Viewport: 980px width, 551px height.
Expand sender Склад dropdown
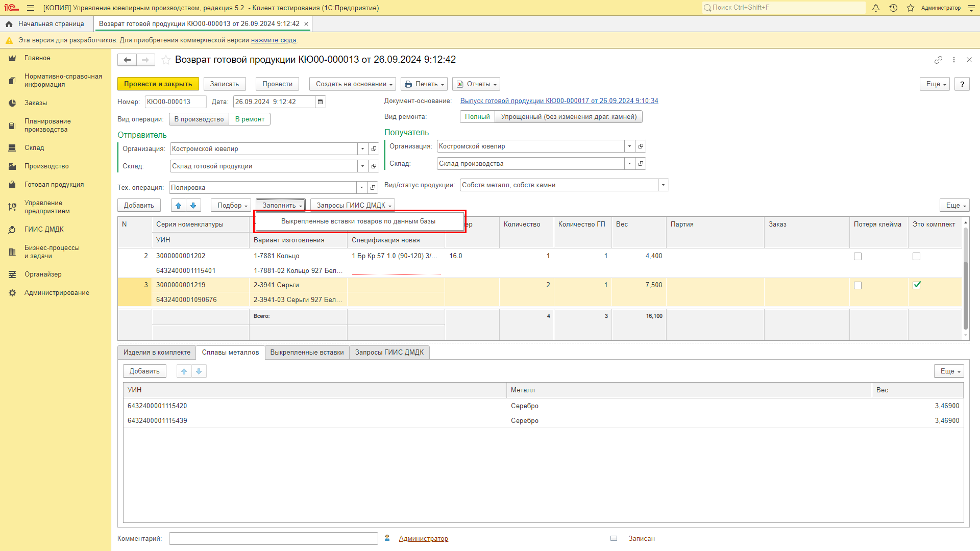click(362, 166)
